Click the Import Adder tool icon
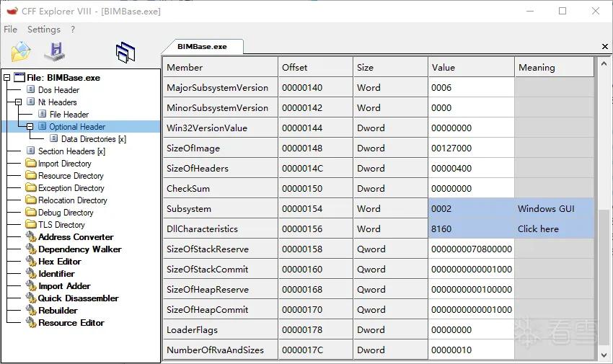 click(31, 285)
